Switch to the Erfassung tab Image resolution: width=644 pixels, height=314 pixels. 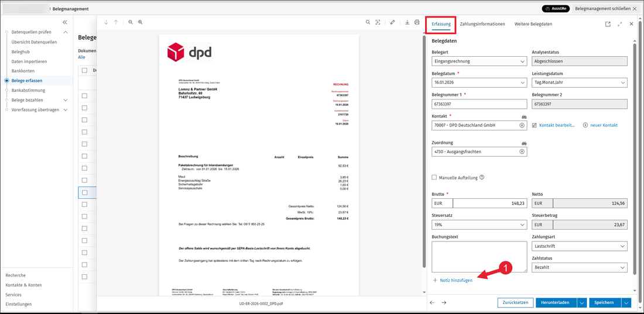point(441,24)
